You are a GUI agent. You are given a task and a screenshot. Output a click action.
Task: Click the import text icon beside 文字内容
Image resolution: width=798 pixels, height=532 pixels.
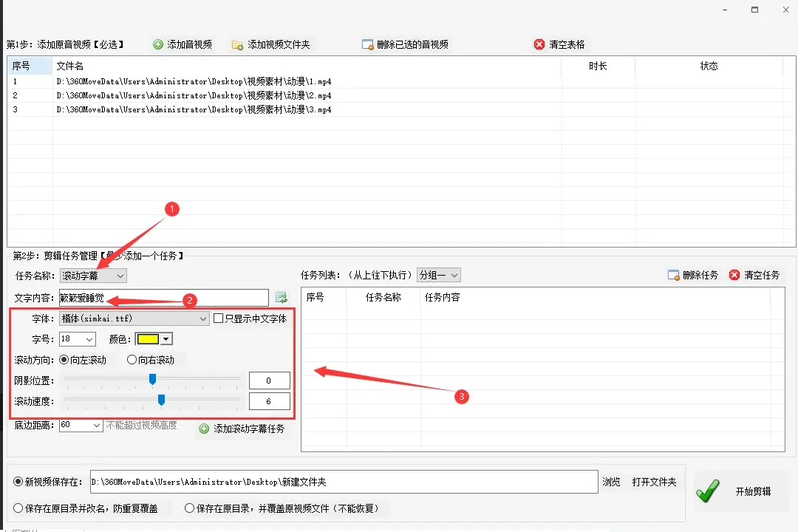pos(282,298)
